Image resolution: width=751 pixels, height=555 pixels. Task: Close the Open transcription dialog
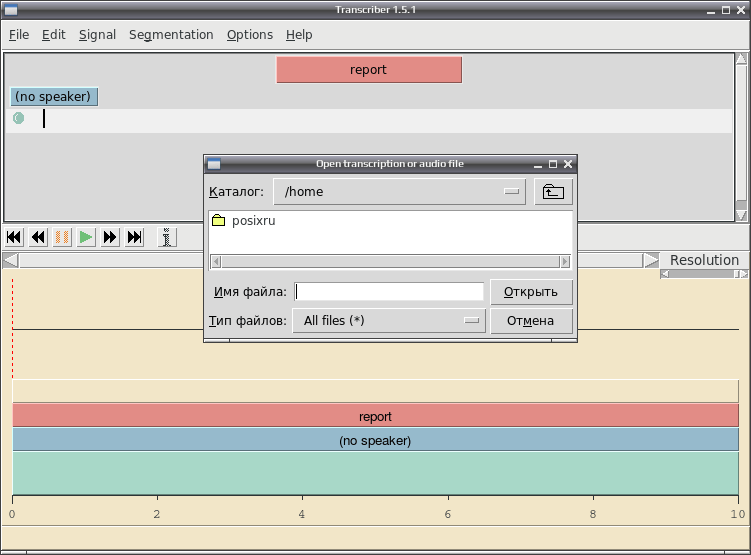click(x=568, y=164)
